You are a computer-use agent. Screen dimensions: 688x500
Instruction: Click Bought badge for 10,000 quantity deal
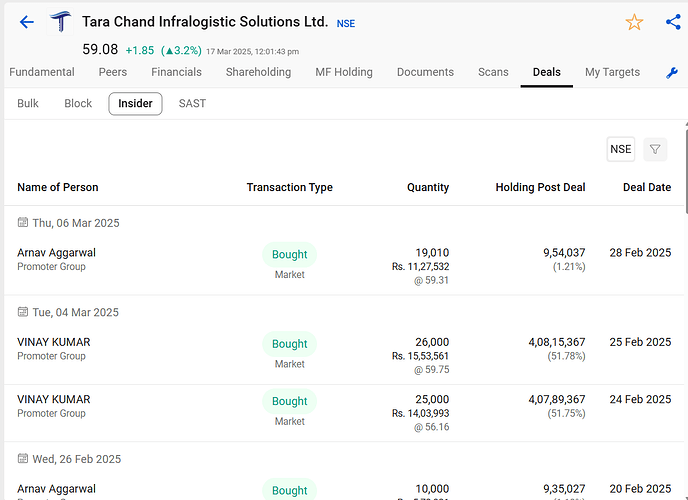coord(290,489)
